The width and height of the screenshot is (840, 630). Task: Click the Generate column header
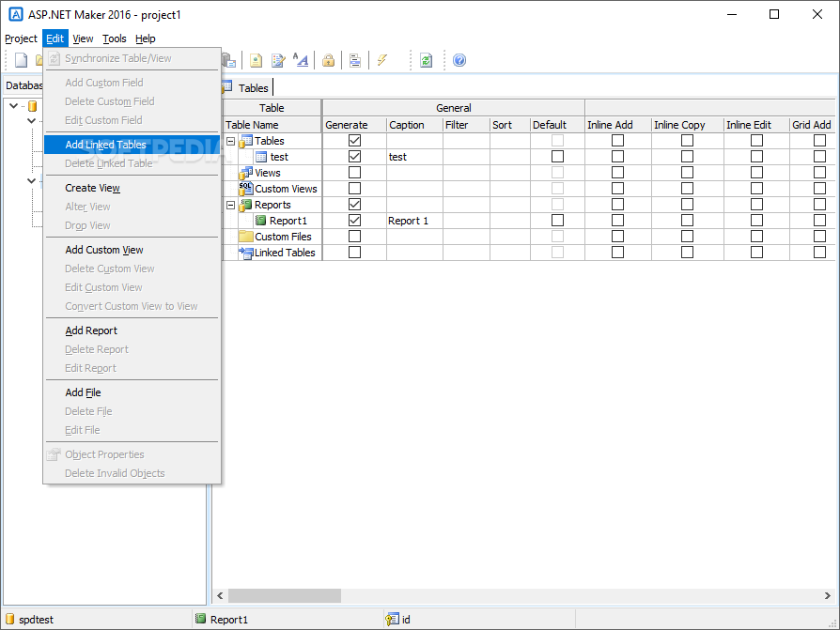click(x=354, y=125)
